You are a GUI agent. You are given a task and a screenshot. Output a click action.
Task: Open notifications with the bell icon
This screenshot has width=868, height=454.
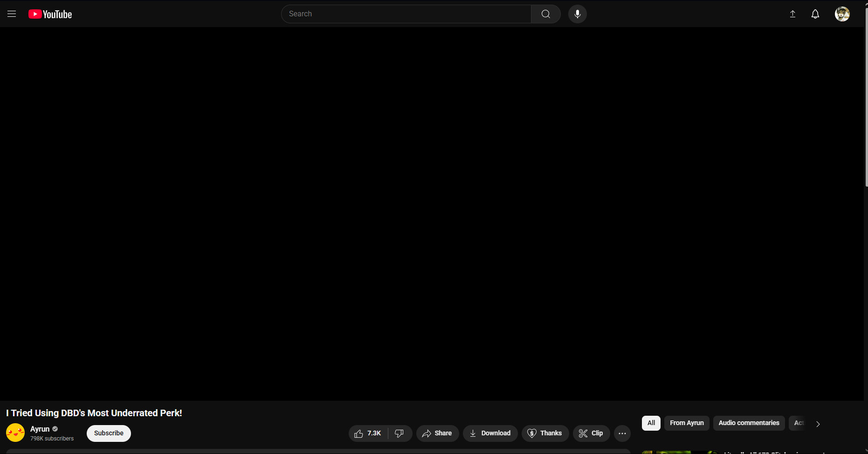(815, 14)
